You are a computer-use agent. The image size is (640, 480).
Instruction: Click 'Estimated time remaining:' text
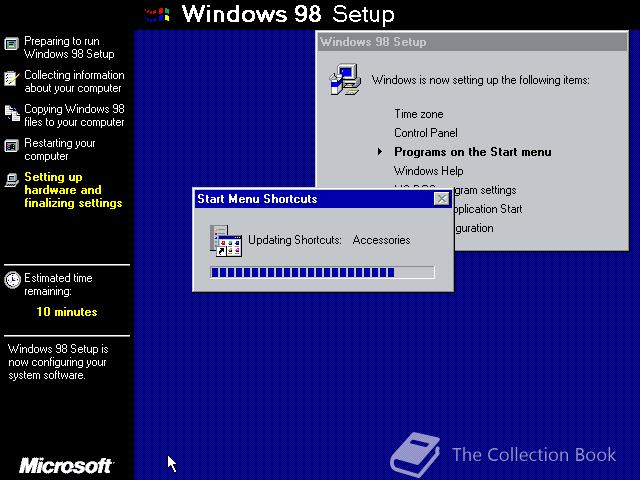(58, 284)
